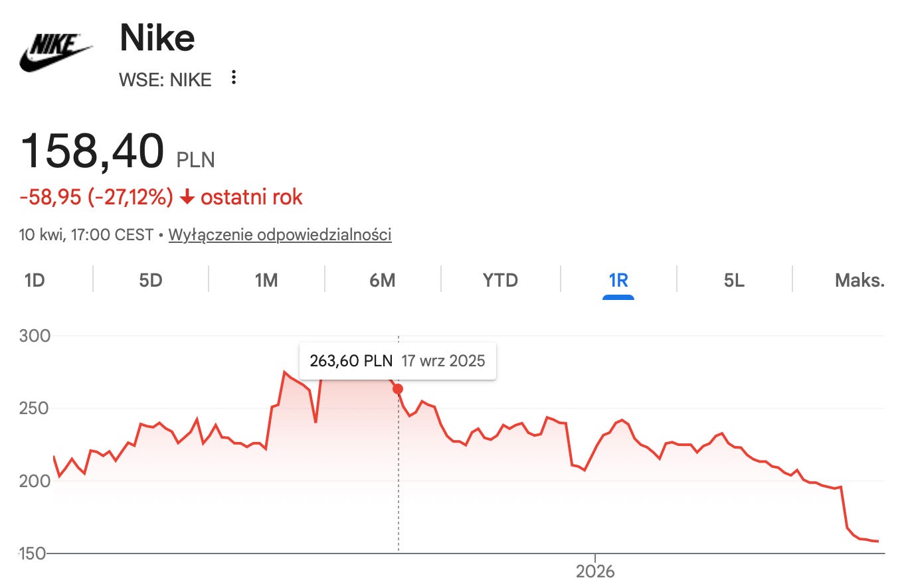Click the -58,95 (-27,12%) change text
This screenshot has height=588, width=902.
(x=97, y=197)
